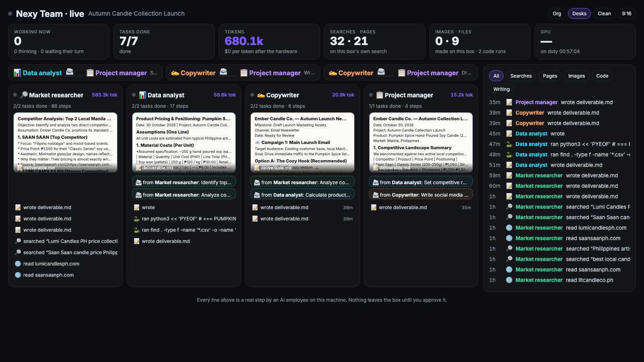Open the Competitor Analysis deliverable preview
Image resolution: width=644 pixels, height=362 pixels.
point(65,142)
